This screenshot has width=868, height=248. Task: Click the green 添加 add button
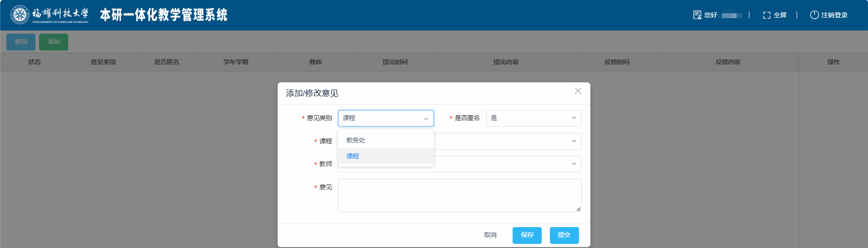click(x=54, y=42)
